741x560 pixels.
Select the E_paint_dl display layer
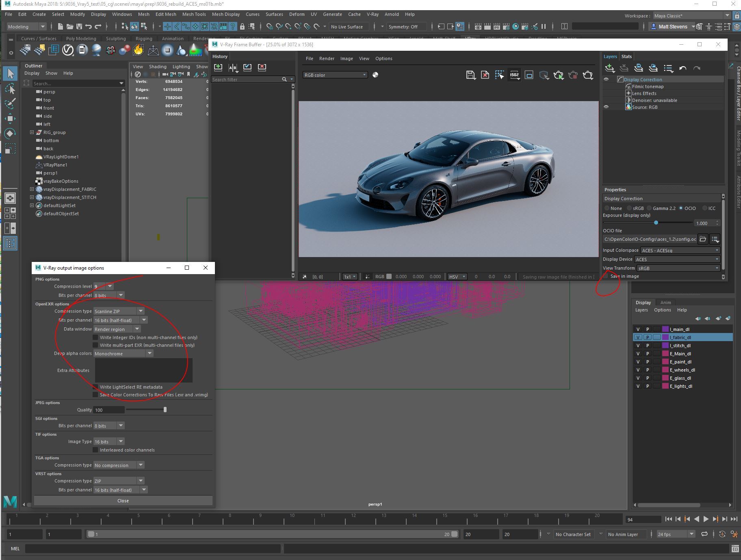[683, 362]
